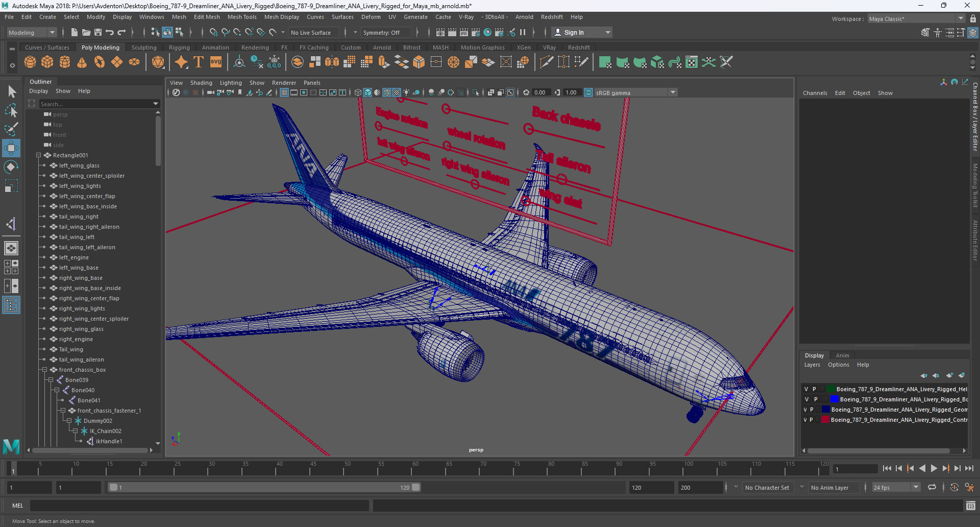Viewport: 980px width, 527px height.
Task: Open the Sign In dropdown arrow
Action: coord(607,32)
